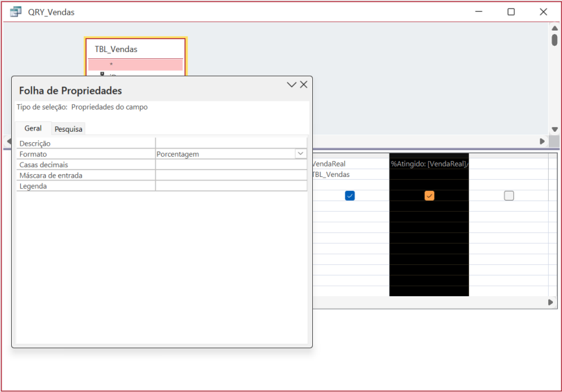
Task: Uncheck the Show box under VendaReal column
Action: (350, 196)
